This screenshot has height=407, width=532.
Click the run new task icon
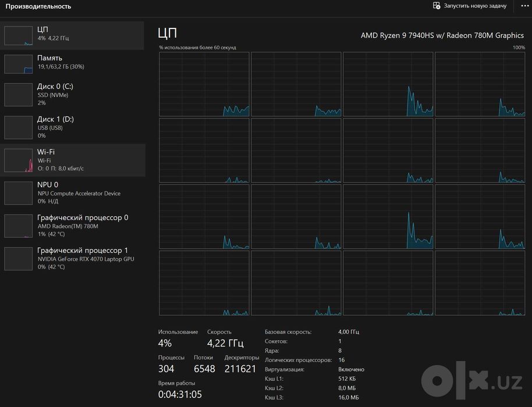click(437, 6)
